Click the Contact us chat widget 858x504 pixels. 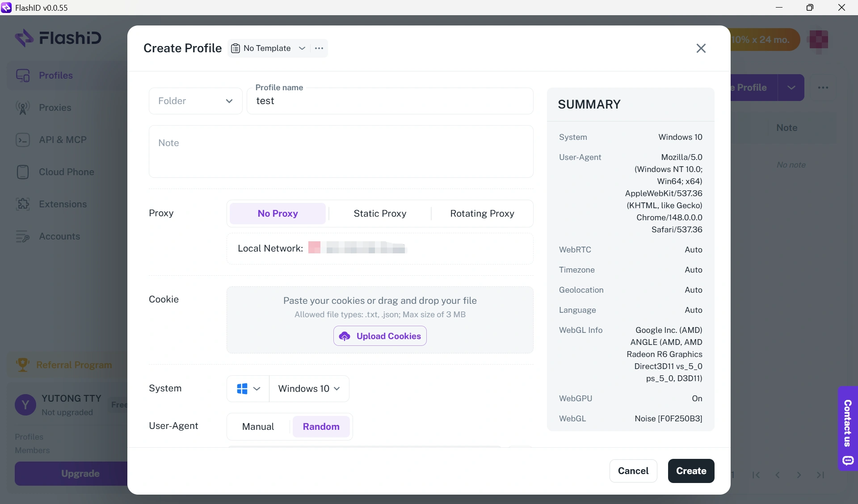tap(848, 428)
